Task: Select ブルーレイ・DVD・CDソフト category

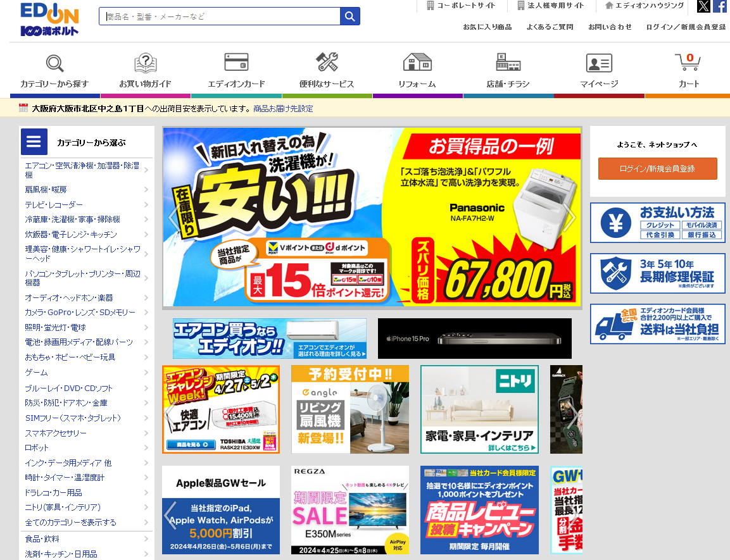Action: click(87, 388)
